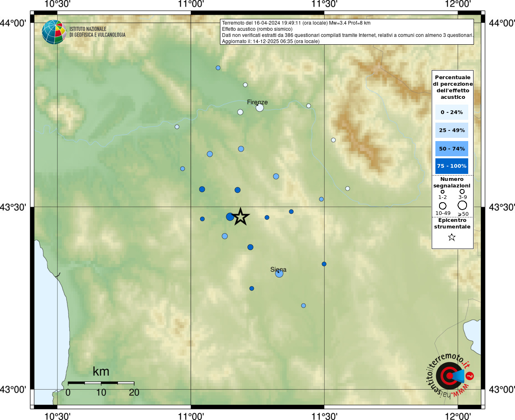
Task: Click the epicenter star on the map
Action: coord(240,217)
